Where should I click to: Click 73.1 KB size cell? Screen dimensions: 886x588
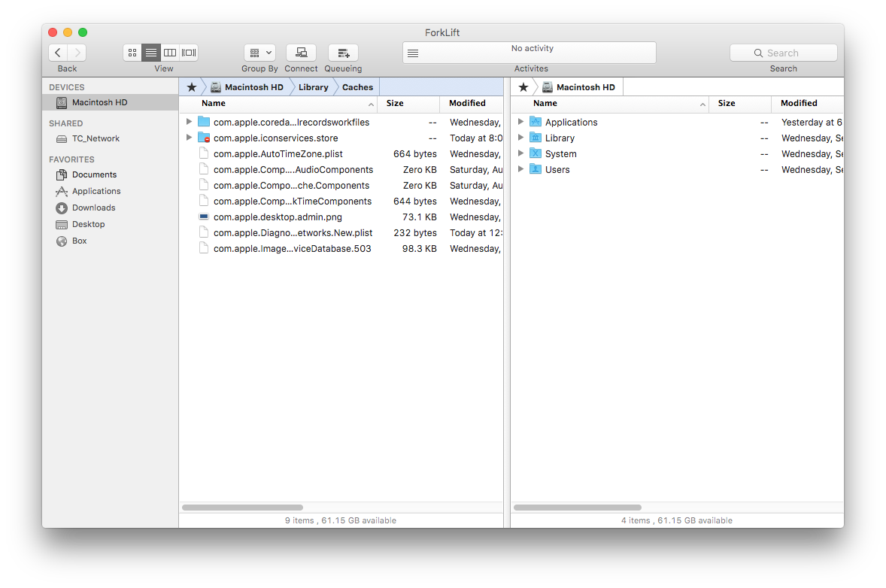(x=419, y=217)
